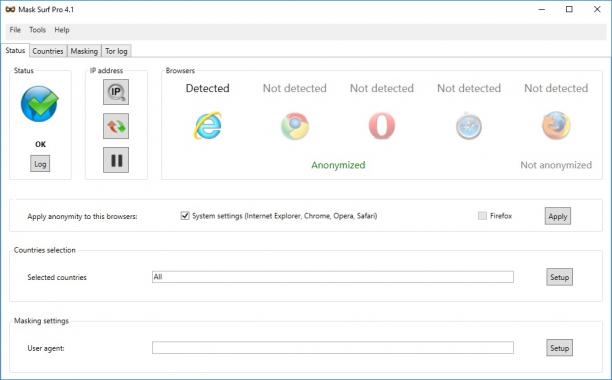Click the OK status text

41,144
